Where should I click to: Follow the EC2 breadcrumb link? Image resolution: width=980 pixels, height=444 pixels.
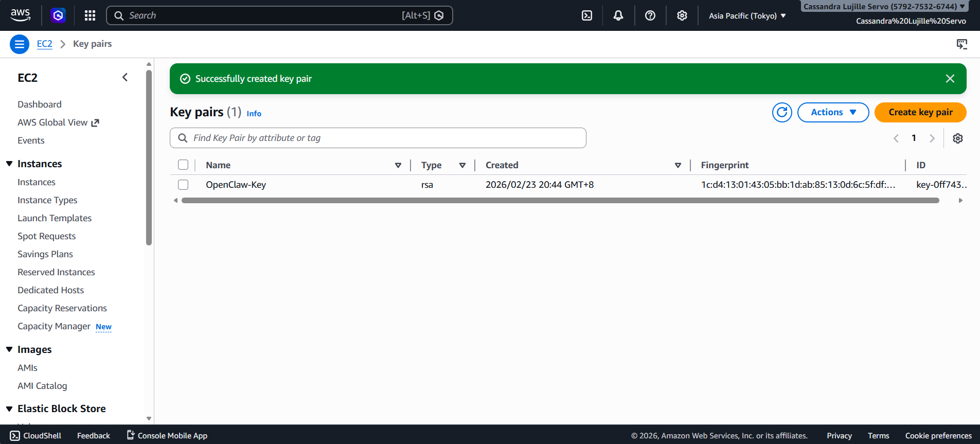tap(45, 44)
